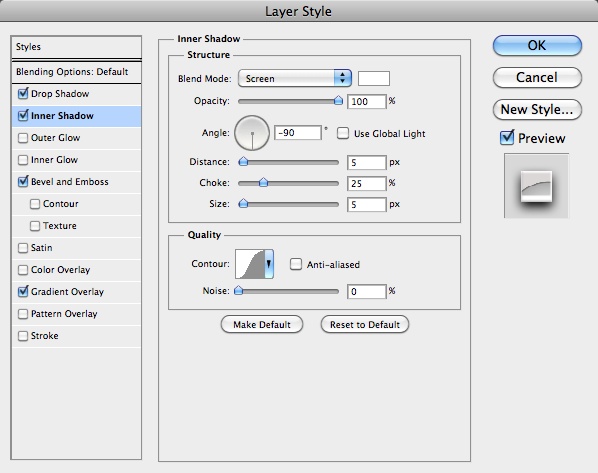Uncheck the Inner Shadow checkbox
Image resolution: width=598 pixels, height=473 pixels.
23,116
